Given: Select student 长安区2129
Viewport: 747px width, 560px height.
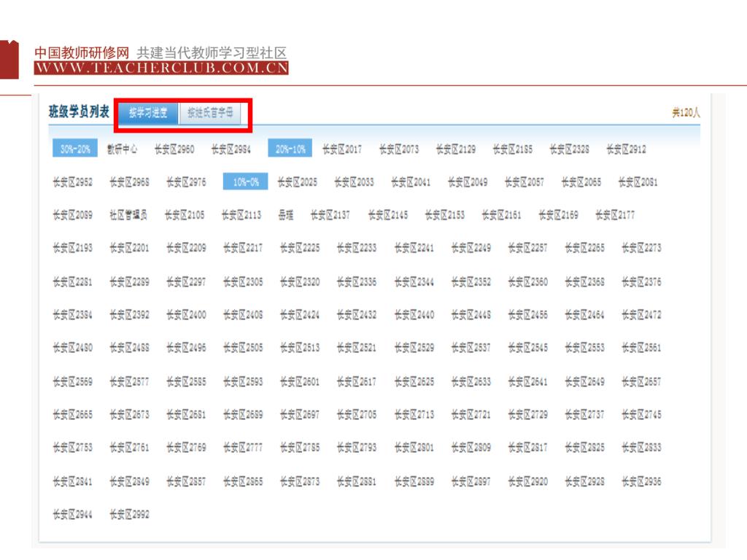Looking at the screenshot, I should pyautogui.click(x=455, y=149).
